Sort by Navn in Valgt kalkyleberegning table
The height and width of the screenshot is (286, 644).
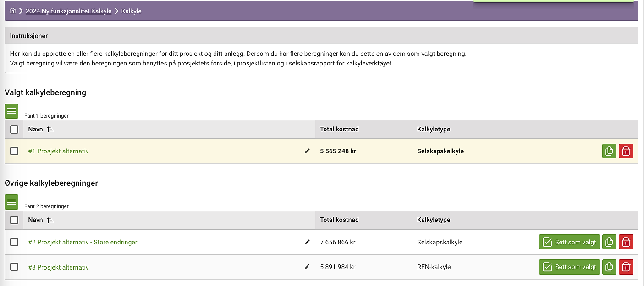click(x=41, y=130)
